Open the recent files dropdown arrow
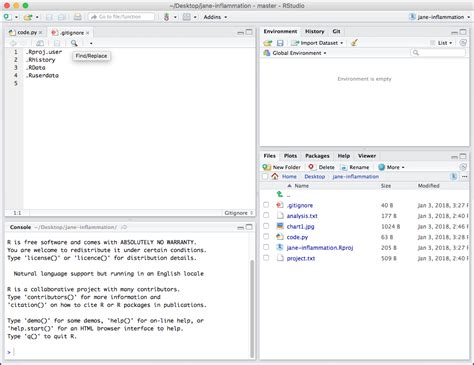Image resolution: width=474 pixels, height=365 pixels. coord(37,17)
